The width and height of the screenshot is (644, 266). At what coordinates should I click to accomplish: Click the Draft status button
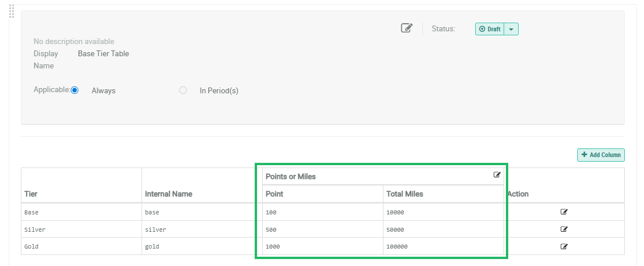coord(490,29)
